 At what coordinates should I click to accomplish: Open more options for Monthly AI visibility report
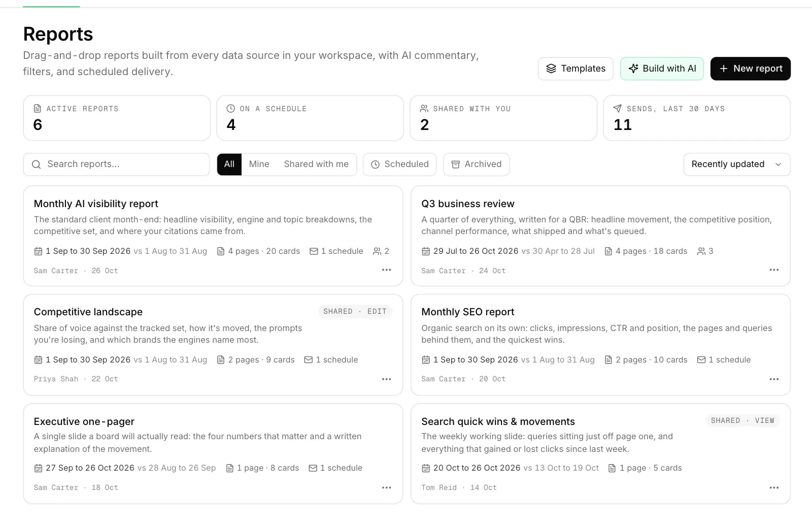coord(386,270)
